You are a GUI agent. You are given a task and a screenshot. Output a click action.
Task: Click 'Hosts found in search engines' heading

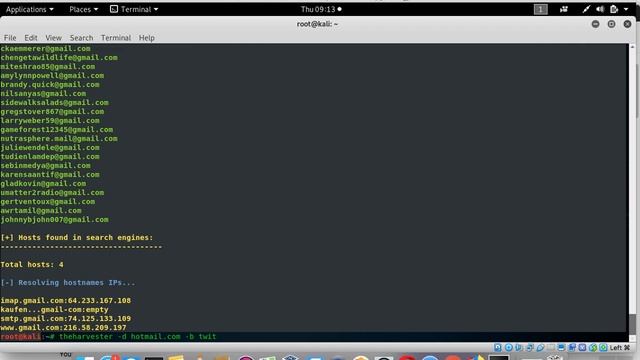pos(77,237)
